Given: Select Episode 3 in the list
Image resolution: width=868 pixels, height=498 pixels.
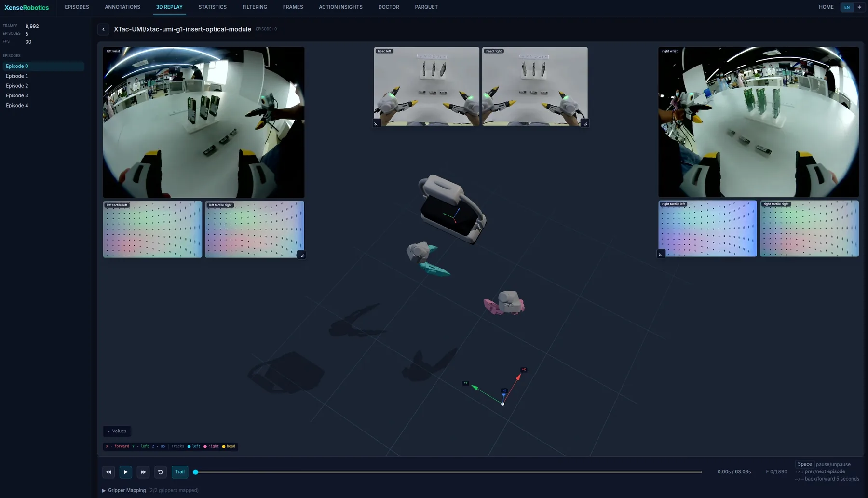Looking at the screenshot, I should [x=43, y=95].
